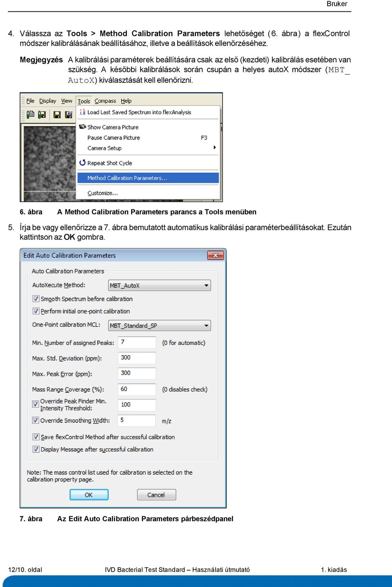Expand the One-Point calibration MCL combo box
The width and height of the screenshot is (392, 587).
(x=160, y=325)
